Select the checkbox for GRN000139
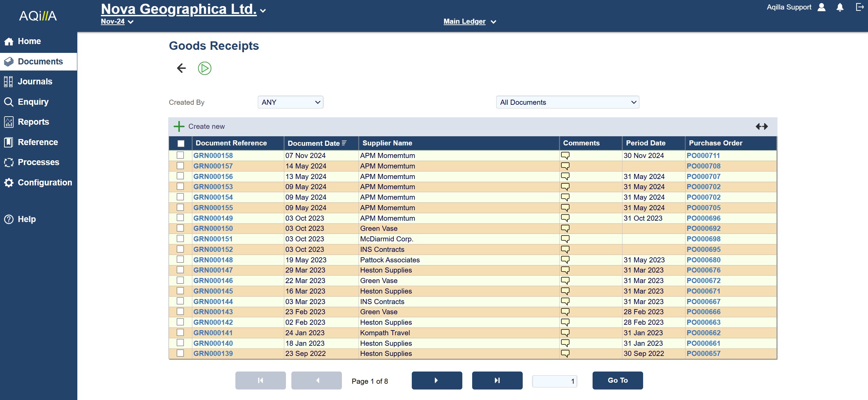This screenshot has height=400, width=868. (x=180, y=353)
